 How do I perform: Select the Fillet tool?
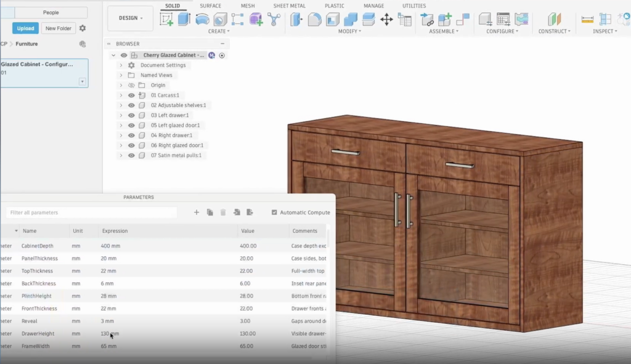coord(314,19)
